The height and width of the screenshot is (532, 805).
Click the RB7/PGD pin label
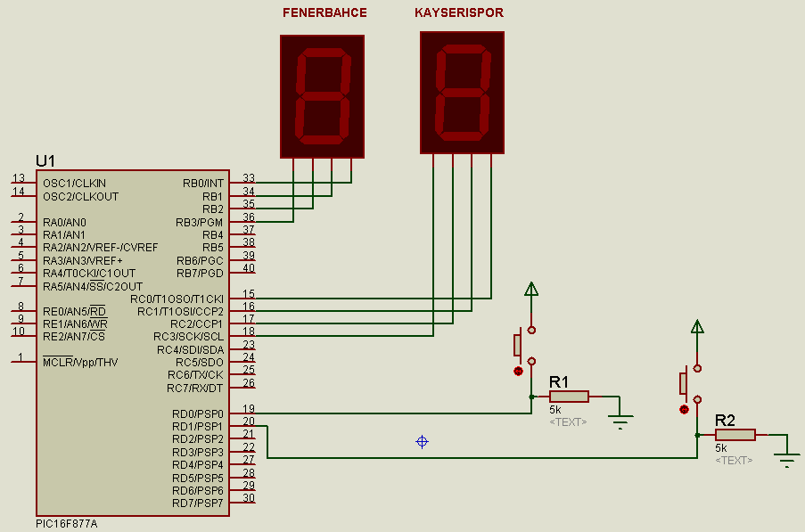click(200, 273)
